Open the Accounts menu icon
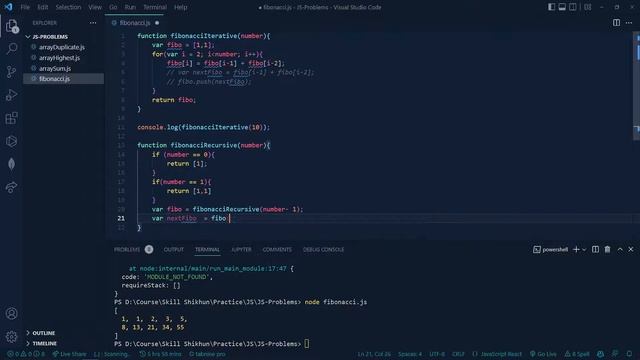The height and width of the screenshot is (360, 640). [x=12, y=313]
